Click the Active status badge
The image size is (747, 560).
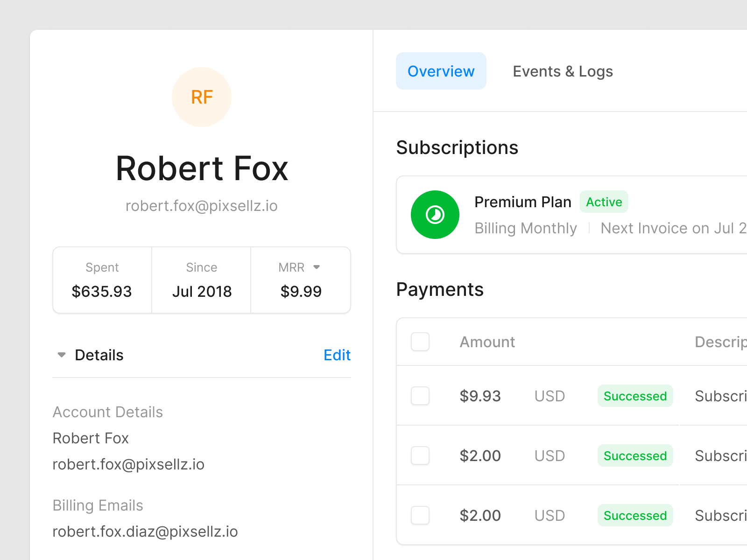[604, 202]
